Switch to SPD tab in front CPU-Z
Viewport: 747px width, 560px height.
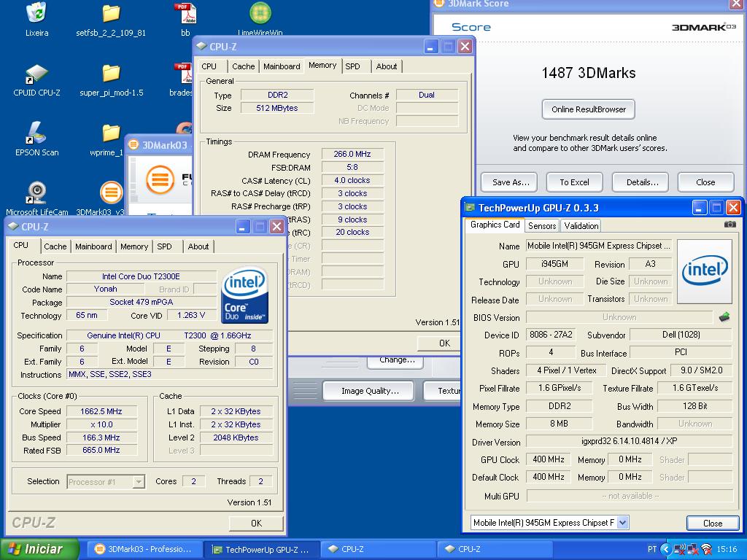pos(164,246)
